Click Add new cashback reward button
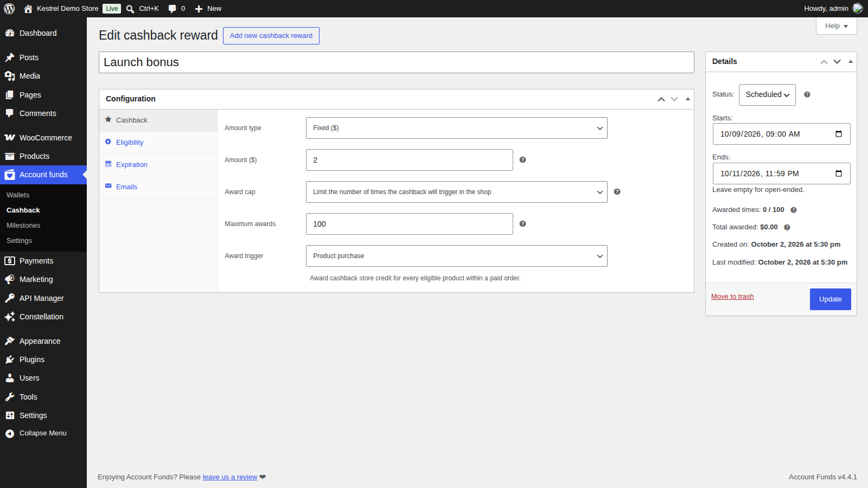Screen dimensions: 868x488 tap(271, 36)
